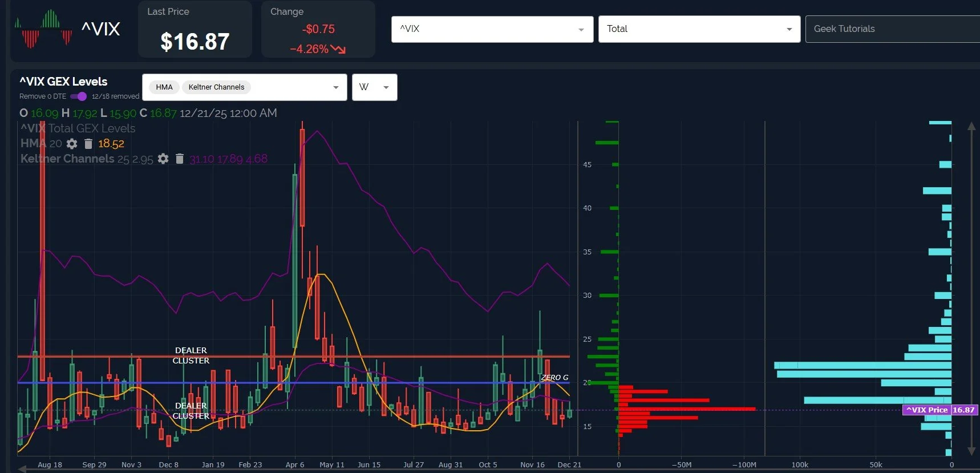Click the Geek Tutorials field
Screen dimensions: 980x473
click(893, 29)
